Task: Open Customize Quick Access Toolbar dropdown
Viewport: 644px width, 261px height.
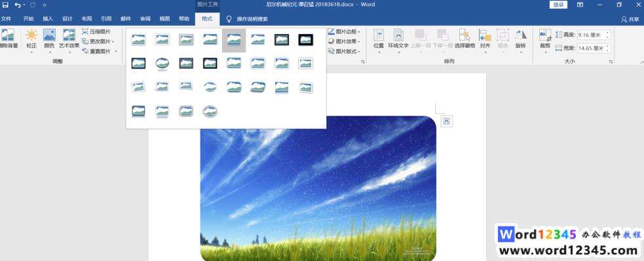Action: coord(45,5)
